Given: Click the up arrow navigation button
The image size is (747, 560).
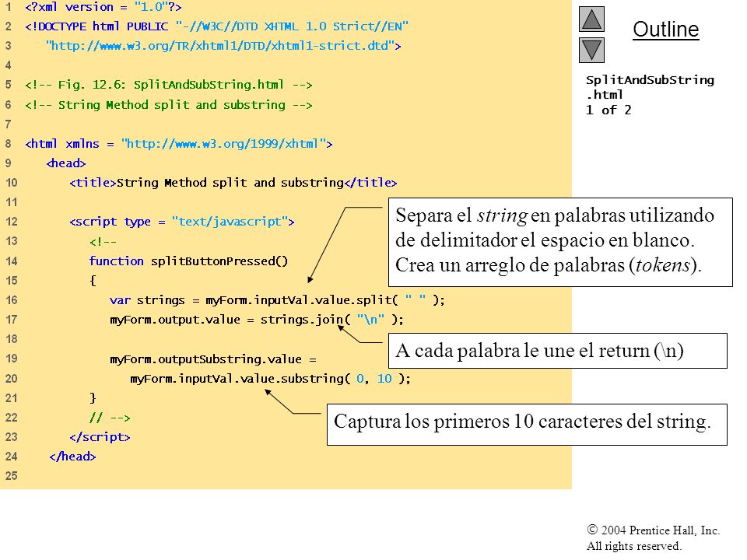Looking at the screenshot, I should [x=591, y=19].
